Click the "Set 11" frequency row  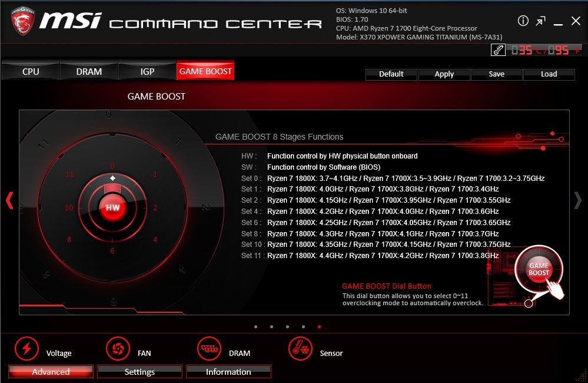[x=370, y=256]
